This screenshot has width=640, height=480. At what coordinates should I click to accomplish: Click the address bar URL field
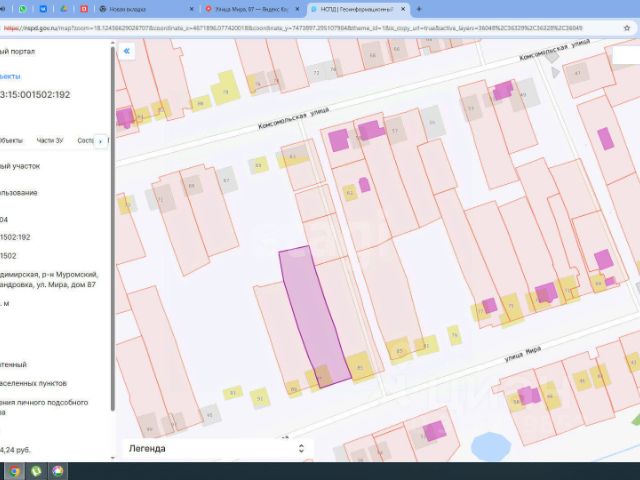pos(310,28)
